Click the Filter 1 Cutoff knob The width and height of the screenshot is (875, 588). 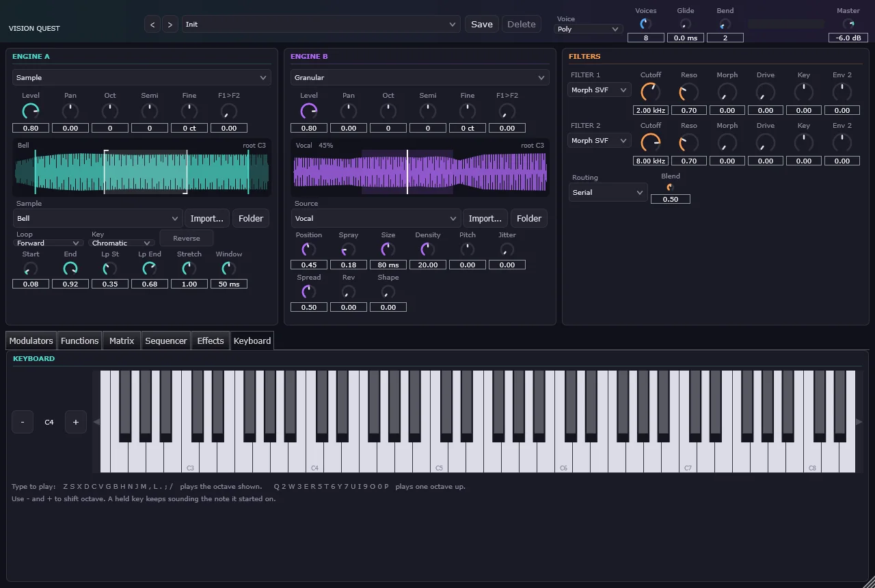651,92
